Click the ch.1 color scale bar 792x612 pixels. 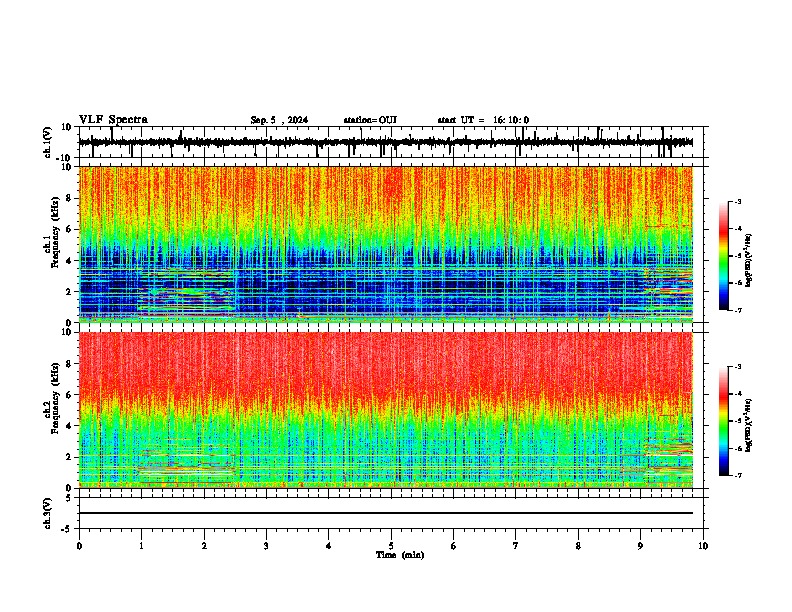724,256
